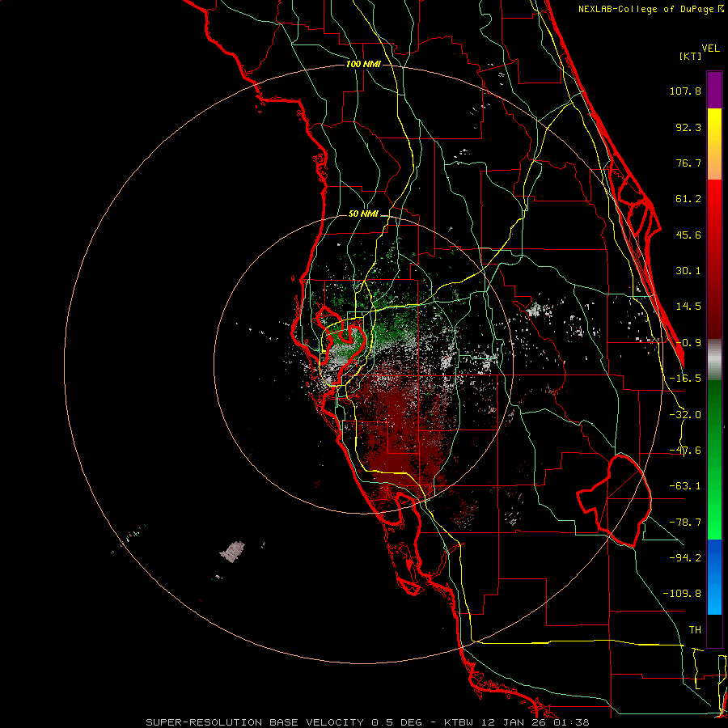Select the 76.7 scale value
The width and height of the screenshot is (728, 728).
point(688,163)
